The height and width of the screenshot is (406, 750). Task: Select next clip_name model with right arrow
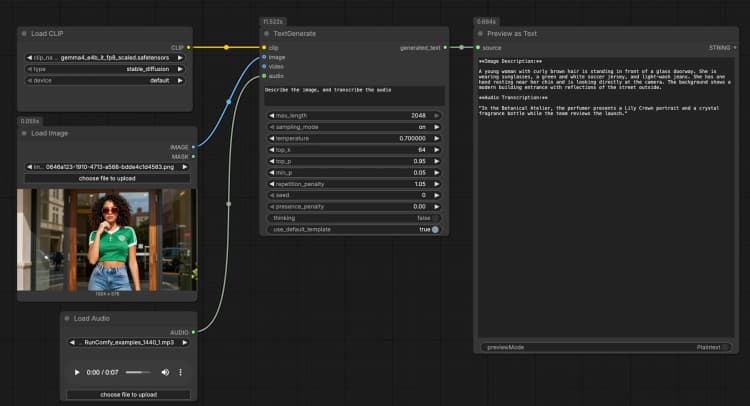pos(180,58)
